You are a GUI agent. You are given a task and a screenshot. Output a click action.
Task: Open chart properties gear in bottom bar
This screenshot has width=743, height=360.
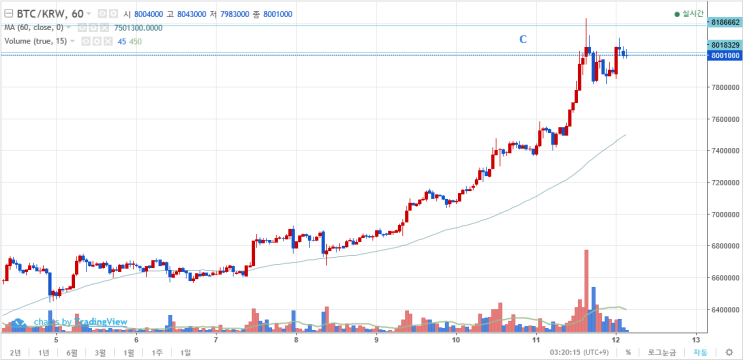pos(729,352)
